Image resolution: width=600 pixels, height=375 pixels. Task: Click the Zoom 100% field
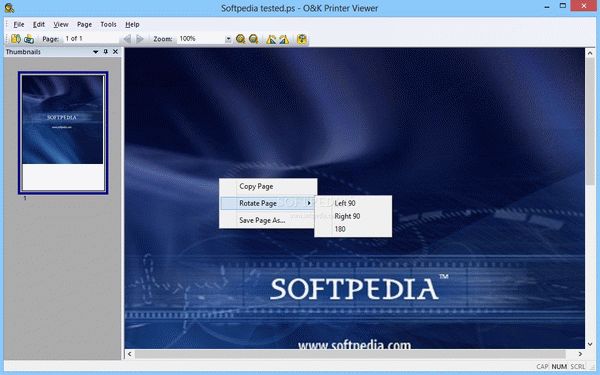point(201,39)
